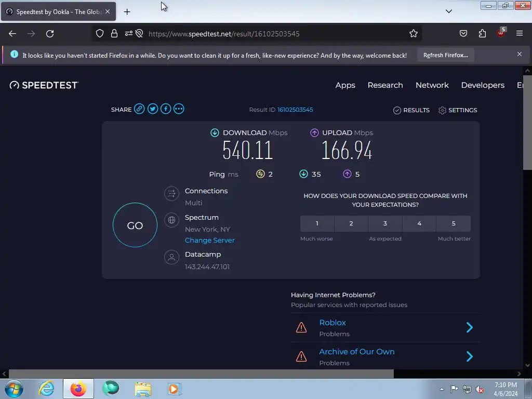Expand Archive of Our Own chevron arrow
The image size is (532, 399).
pyautogui.click(x=470, y=356)
